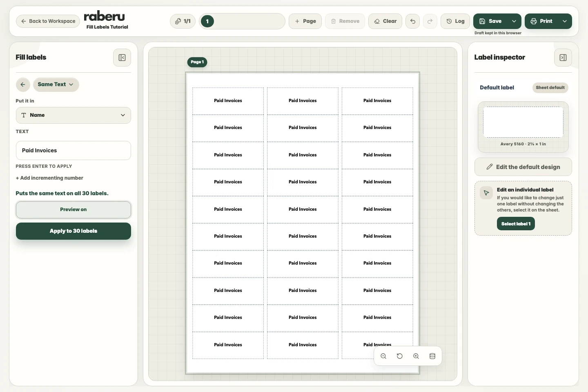
Task: Select page 1 chip in page strip
Action: [x=207, y=21]
